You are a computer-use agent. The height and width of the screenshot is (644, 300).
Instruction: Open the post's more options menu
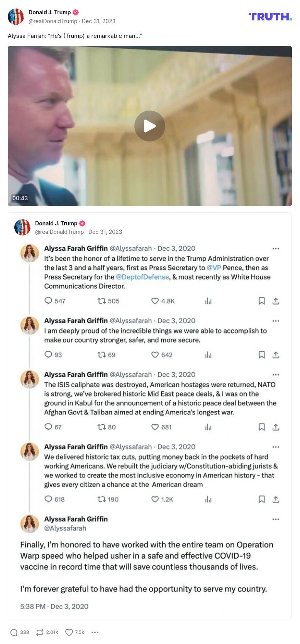click(x=95, y=632)
